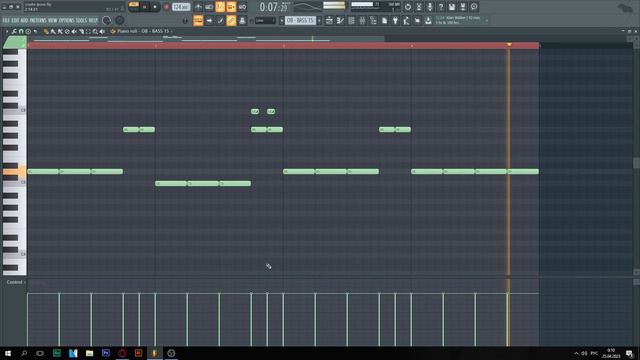Open the audio recording microphone icon
This screenshot has width=640, height=360.
click(430, 7)
